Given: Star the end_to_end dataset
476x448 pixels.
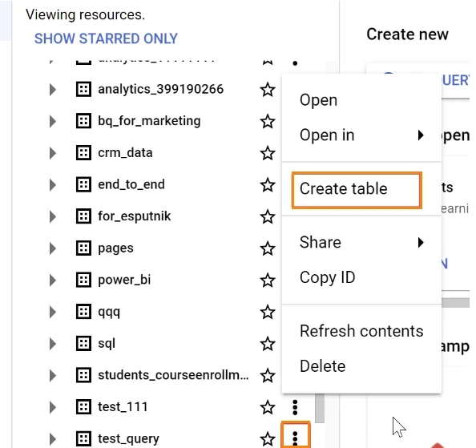Looking at the screenshot, I should 268,185.
